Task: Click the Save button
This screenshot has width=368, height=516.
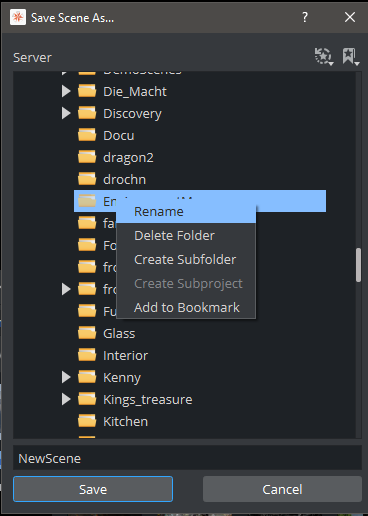Action: click(x=93, y=489)
